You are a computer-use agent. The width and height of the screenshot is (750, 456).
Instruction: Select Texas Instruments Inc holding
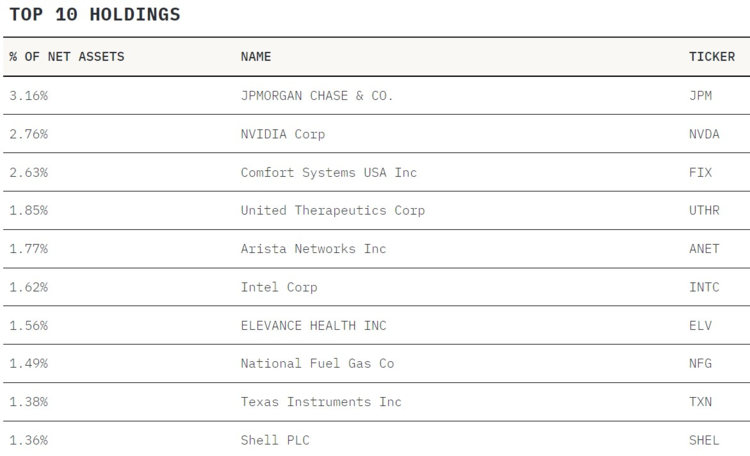[x=321, y=402]
